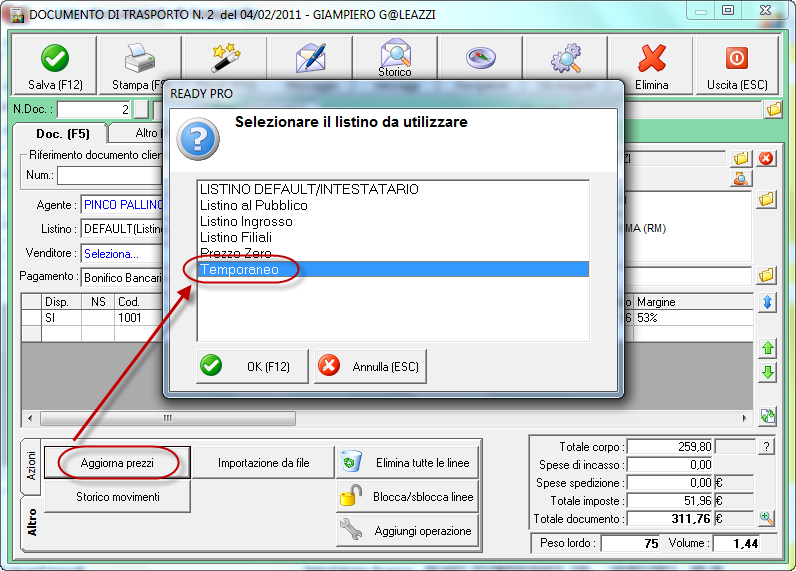The height and width of the screenshot is (571, 796).
Task: Click magnifier icon beside Totale documento
Action: click(x=766, y=518)
